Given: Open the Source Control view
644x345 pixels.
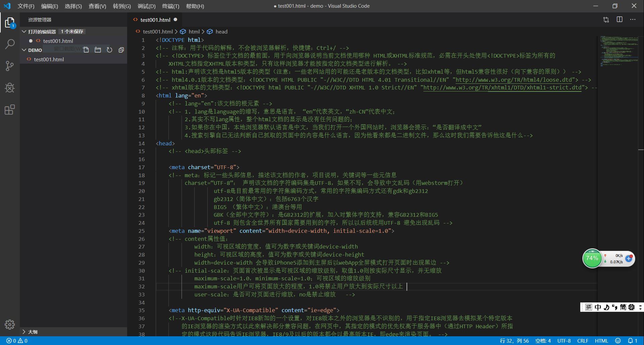Looking at the screenshot, I should pos(10,66).
